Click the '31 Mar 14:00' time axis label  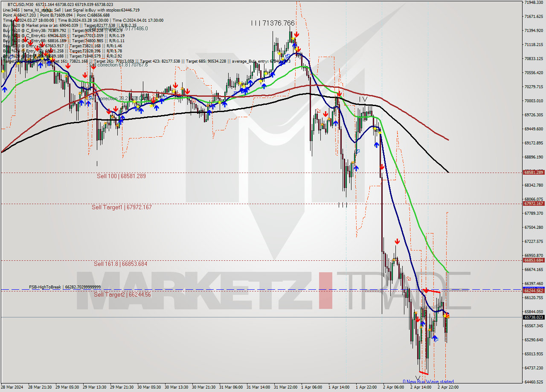coord(259,387)
